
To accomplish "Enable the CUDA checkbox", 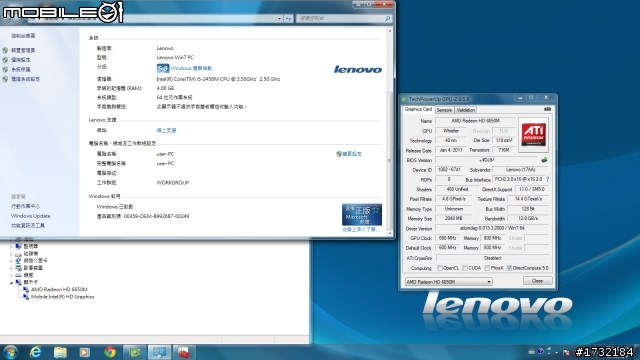I will coord(464,268).
